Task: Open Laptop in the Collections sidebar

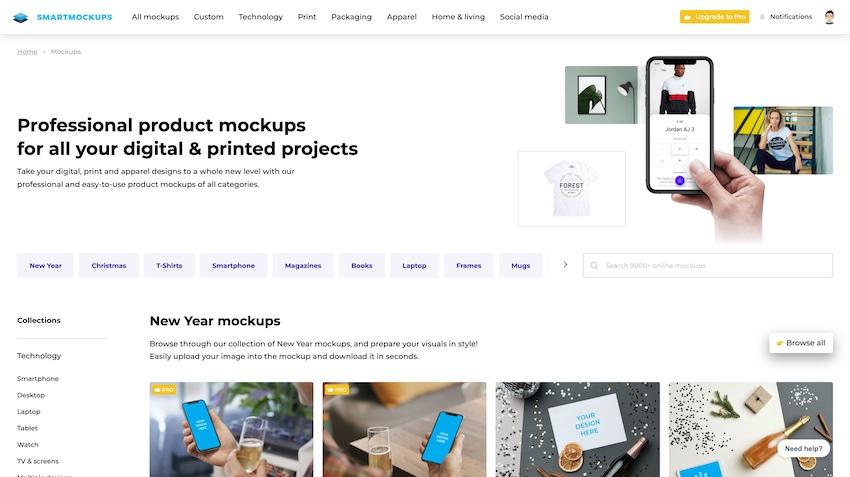Action: (x=29, y=411)
